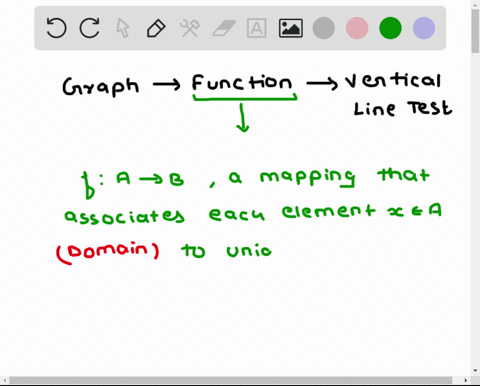480x386 pixels.
Task: Pick the gray color swatch
Action: point(324,28)
